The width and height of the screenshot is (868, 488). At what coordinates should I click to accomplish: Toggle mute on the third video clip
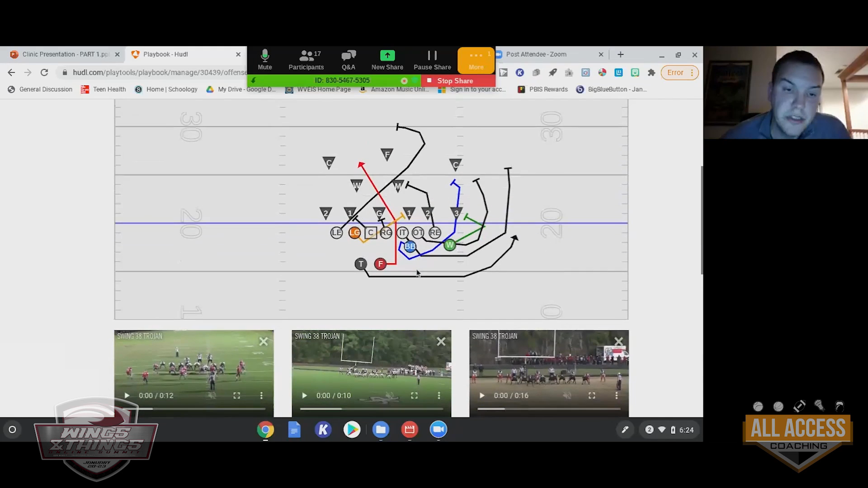click(x=567, y=395)
